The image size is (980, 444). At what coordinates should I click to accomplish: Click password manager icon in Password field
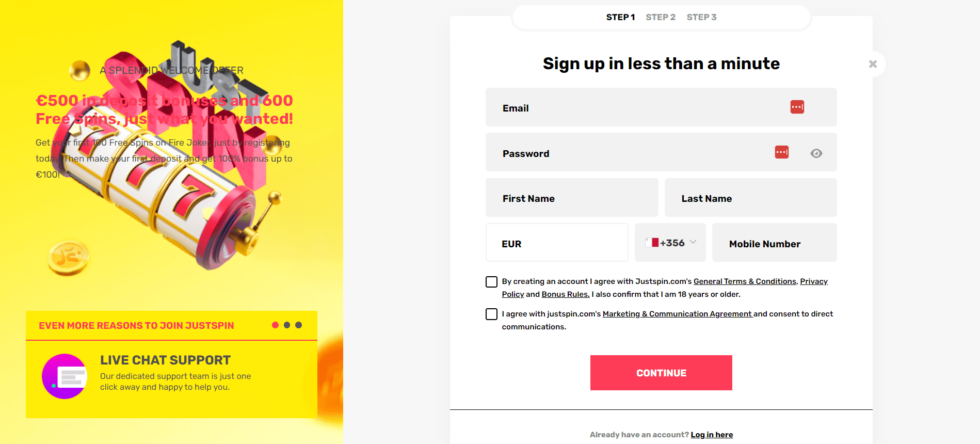(781, 152)
